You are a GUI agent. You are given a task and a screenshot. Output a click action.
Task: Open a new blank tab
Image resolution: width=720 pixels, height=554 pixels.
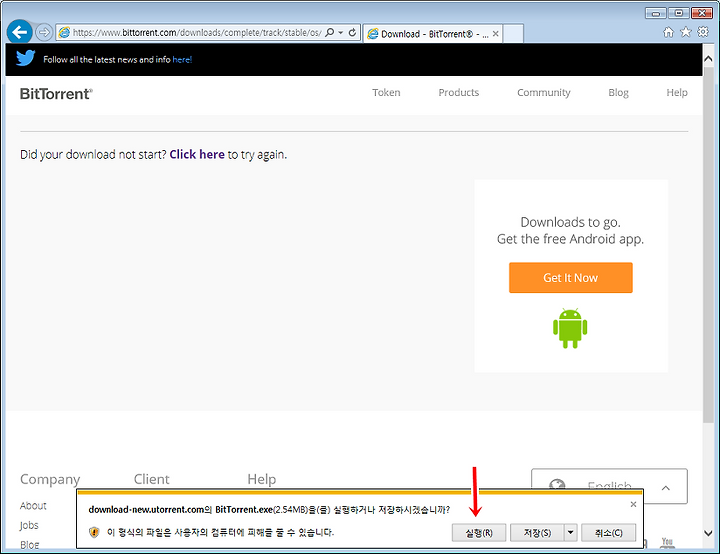point(513,34)
